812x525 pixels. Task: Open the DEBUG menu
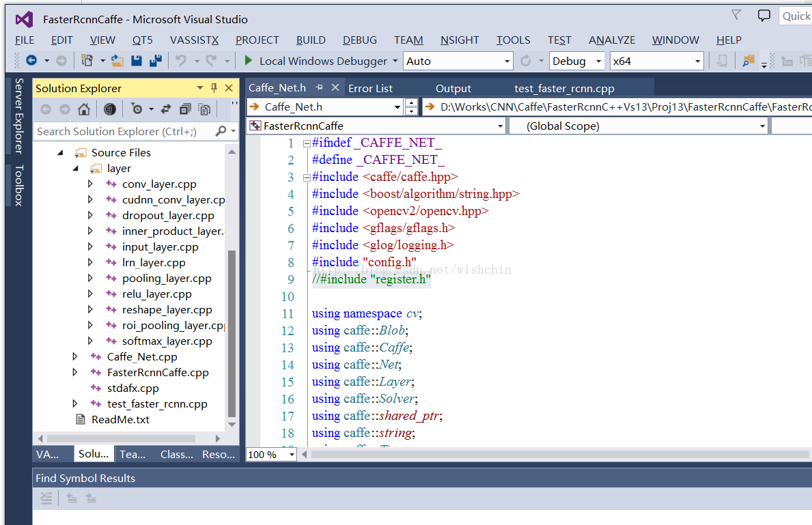(x=360, y=40)
